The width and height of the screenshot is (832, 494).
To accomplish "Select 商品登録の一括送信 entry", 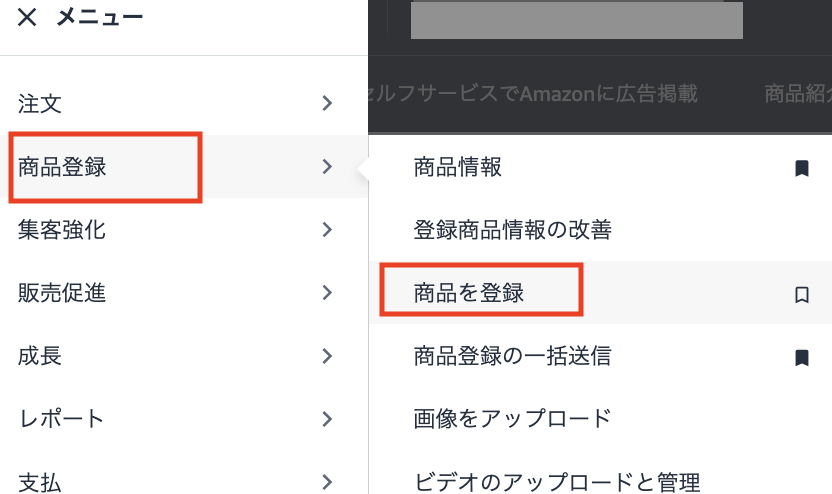I will (512, 355).
